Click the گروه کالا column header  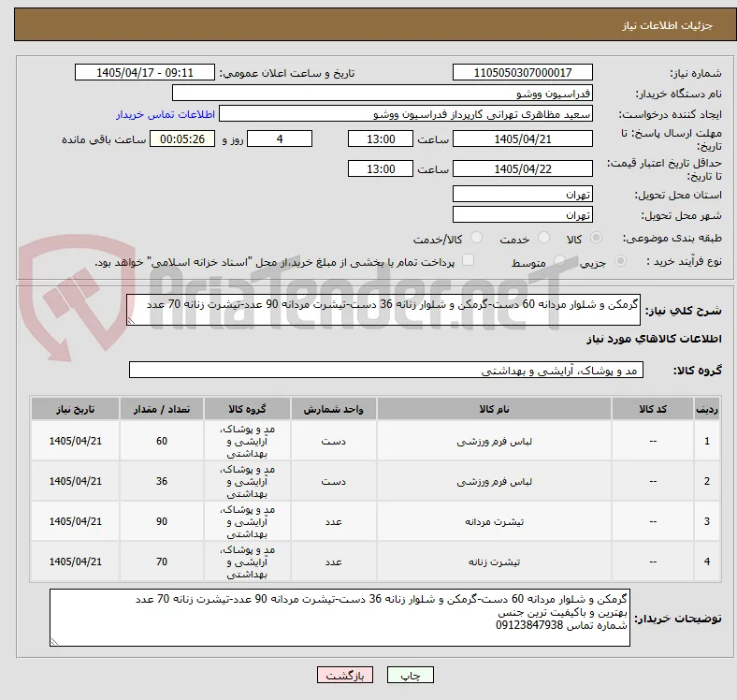coord(247,409)
